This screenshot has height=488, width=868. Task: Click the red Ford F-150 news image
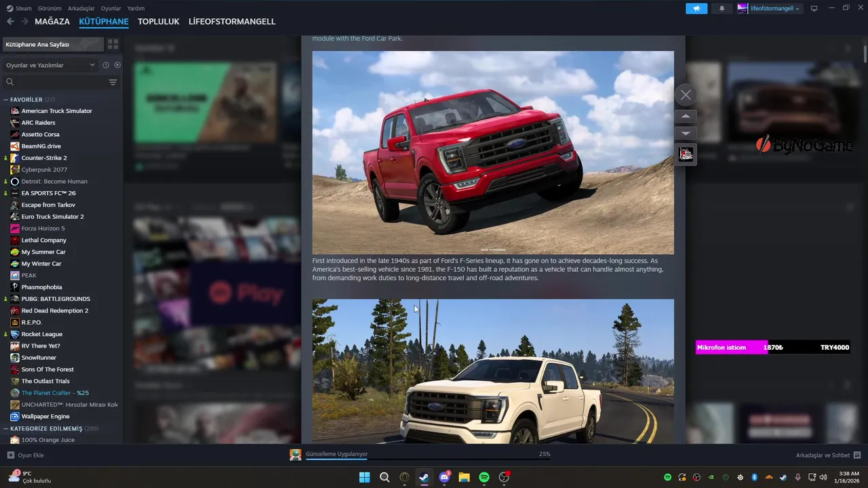pyautogui.click(x=493, y=152)
